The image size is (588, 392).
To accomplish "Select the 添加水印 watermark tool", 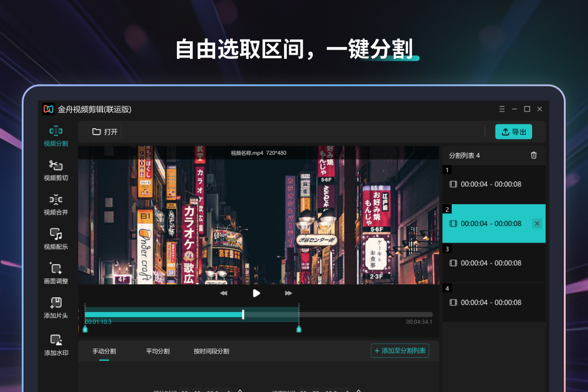I will pos(56,346).
